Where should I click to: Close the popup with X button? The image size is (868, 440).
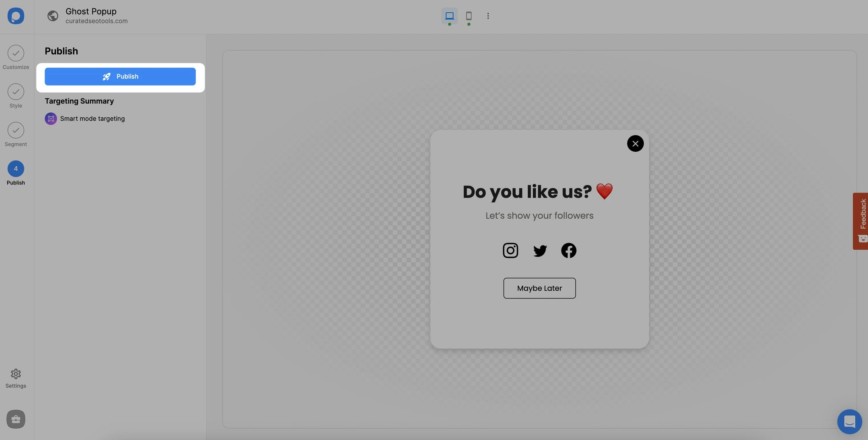click(635, 144)
